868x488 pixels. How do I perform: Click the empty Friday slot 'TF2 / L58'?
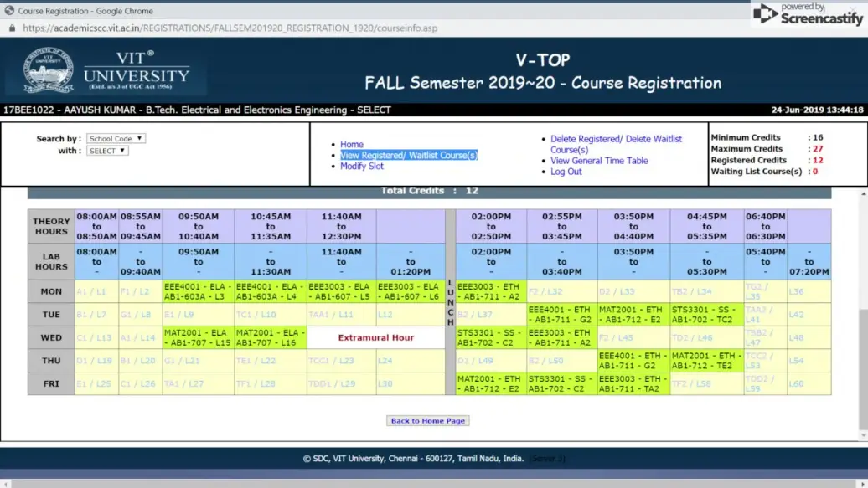click(x=707, y=383)
